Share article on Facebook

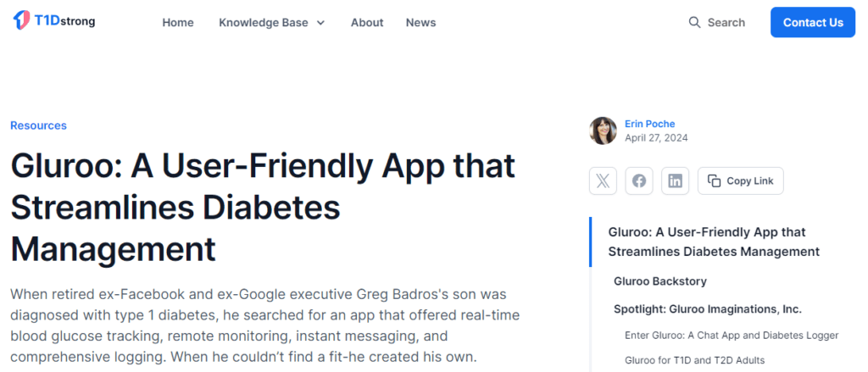coord(639,180)
